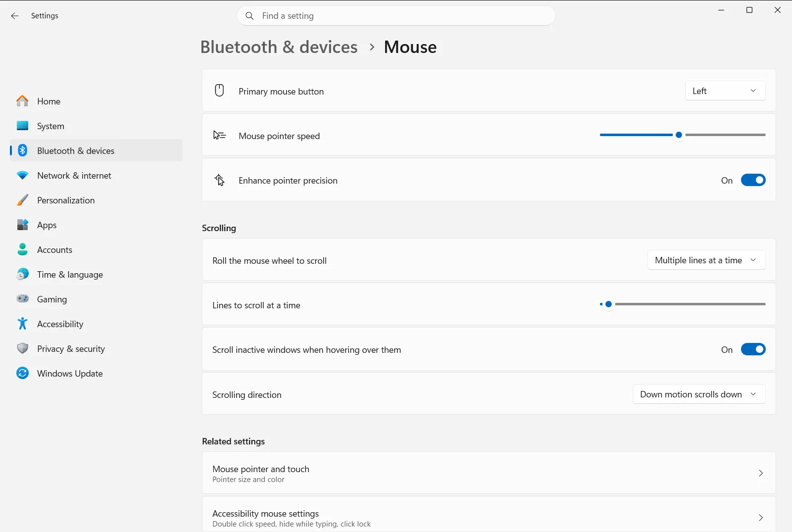Click the Windows Update refresh icon
Image resolution: width=792 pixels, height=532 pixels.
pyautogui.click(x=22, y=373)
